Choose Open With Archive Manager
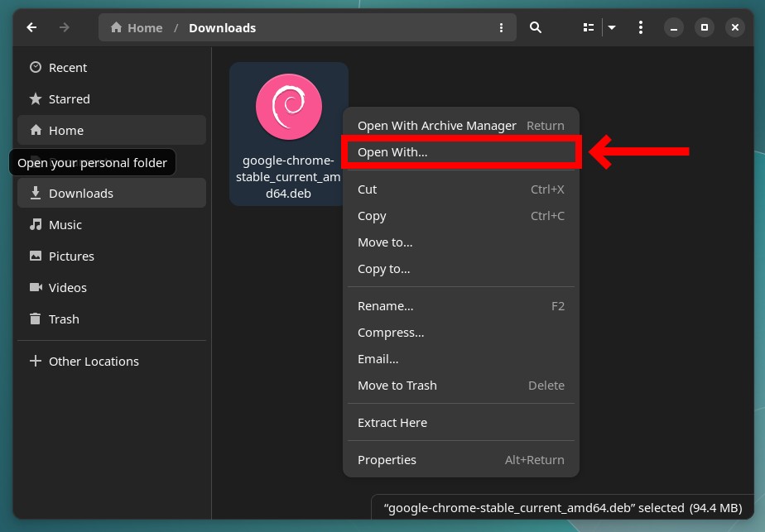 461,126
